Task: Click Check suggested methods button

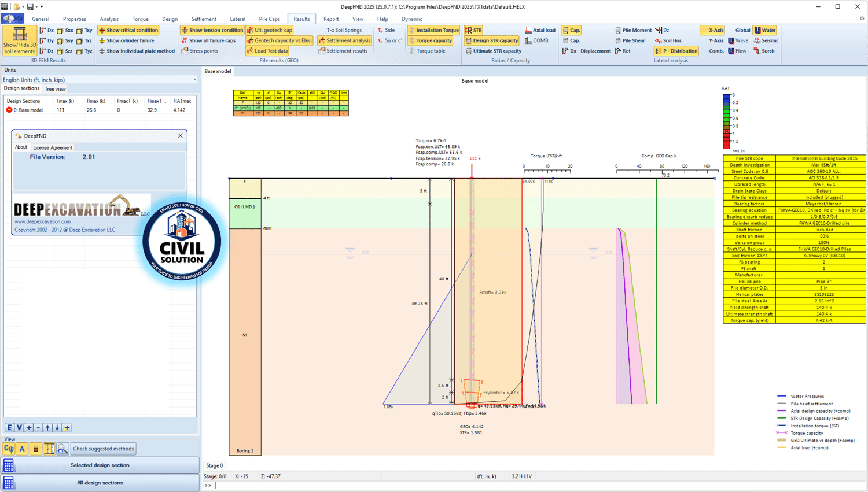Action: tap(104, 449)
